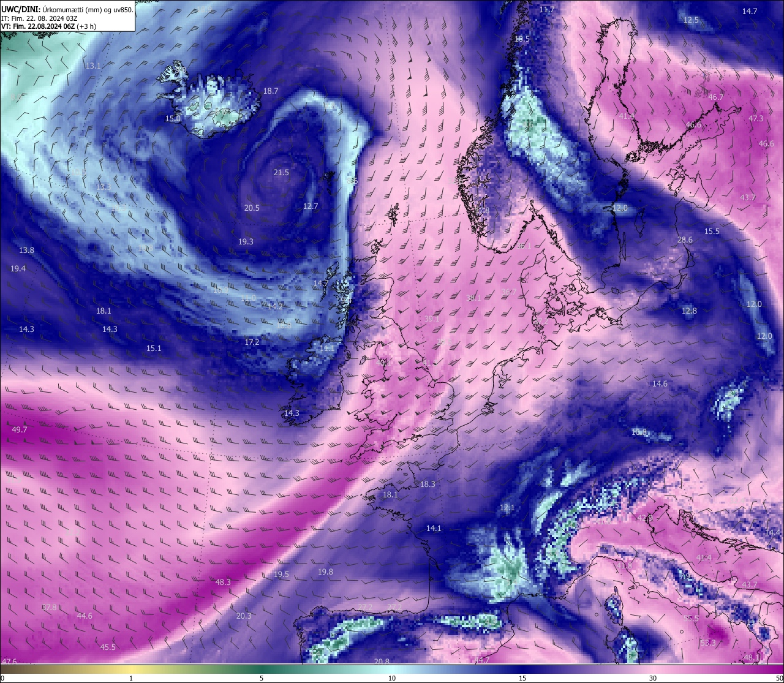This screenshot has height=683, width=784.
Task: Click the 48.3 value label
Action: tap(223, 583)
